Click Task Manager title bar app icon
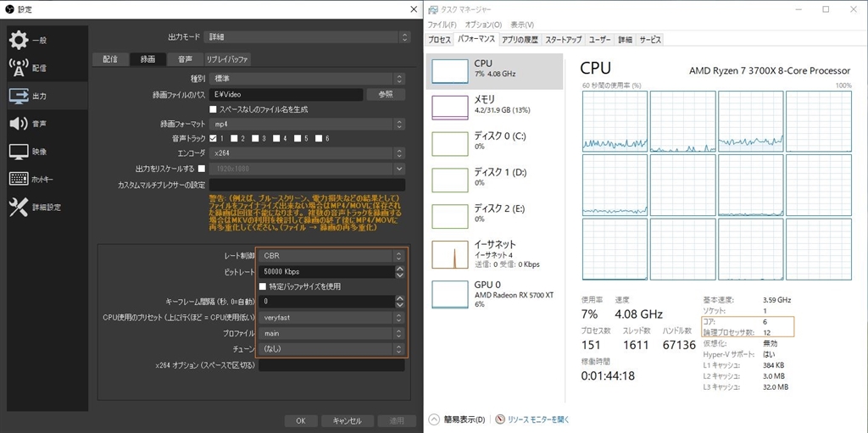The width and height of the screenshot is (868, 433). click(x=431, y=9)
